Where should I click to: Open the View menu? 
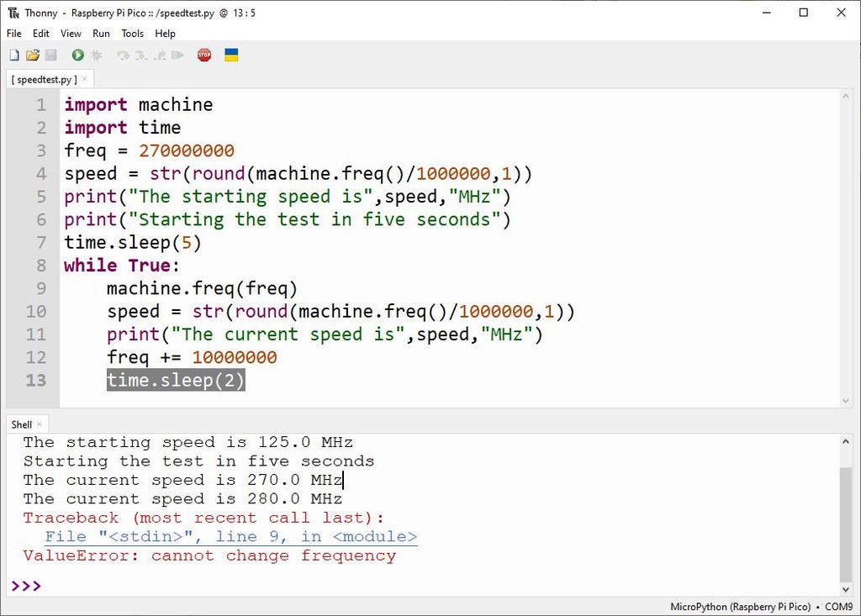(x=71, y=34)
